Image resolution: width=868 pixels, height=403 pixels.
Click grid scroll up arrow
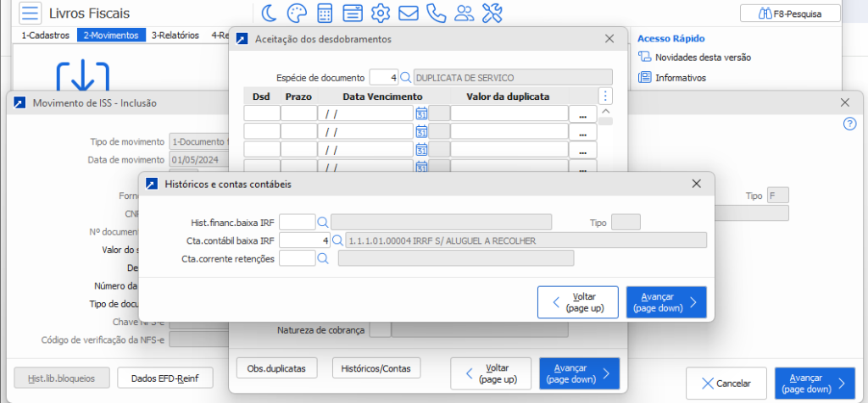(x=605, y=111)
